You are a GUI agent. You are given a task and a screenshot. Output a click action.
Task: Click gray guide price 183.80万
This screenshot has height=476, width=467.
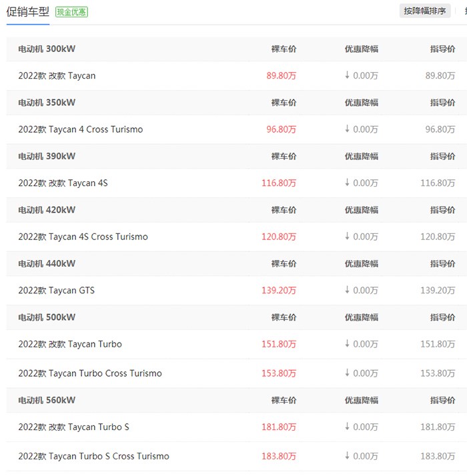(x=438, y=456)
